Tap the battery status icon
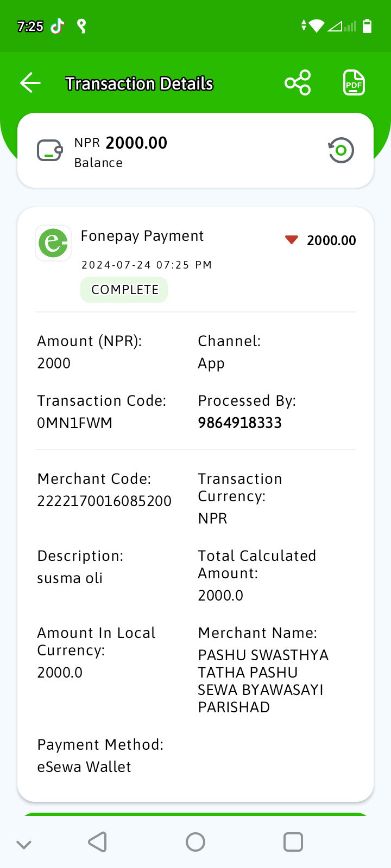391x868 pixels. [367, 26]
